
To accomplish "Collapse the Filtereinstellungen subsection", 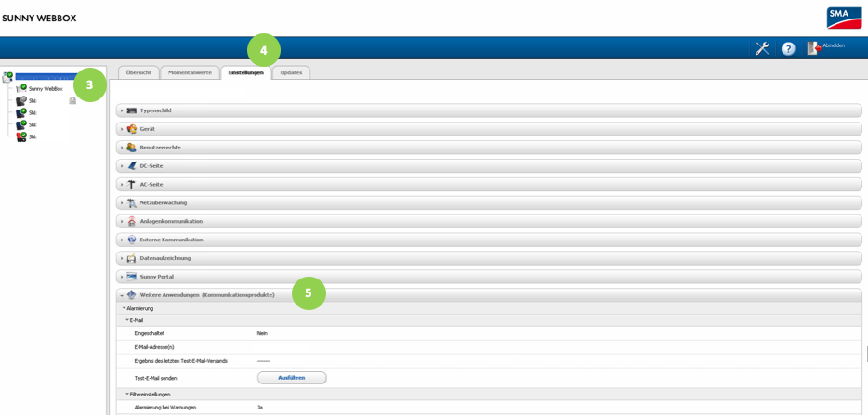I will (127, 395).
